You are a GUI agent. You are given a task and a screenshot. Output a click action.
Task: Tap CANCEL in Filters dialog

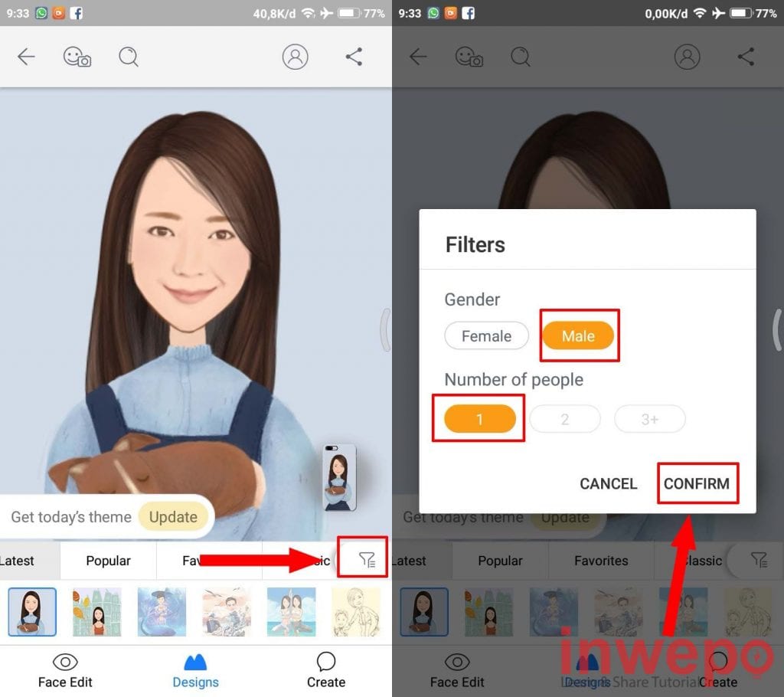(609, 484)
